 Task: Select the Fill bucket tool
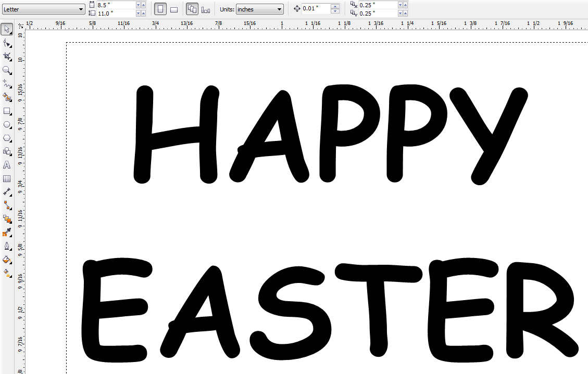(7, 260)
